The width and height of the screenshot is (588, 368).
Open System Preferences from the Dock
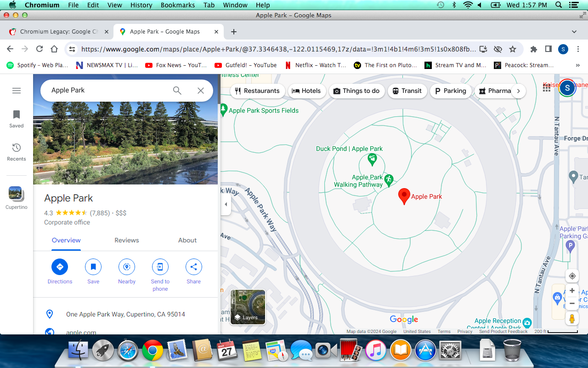tap(450, 351)
